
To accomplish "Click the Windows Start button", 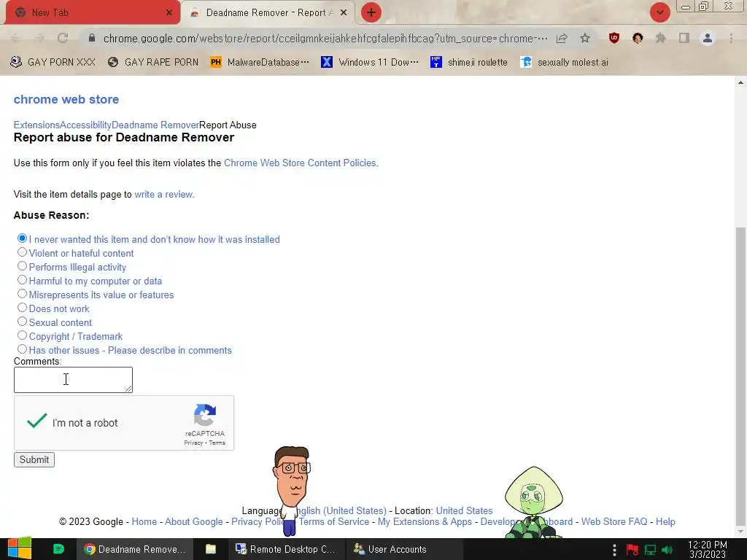I will pyautogui.click(x=20, y=548).
